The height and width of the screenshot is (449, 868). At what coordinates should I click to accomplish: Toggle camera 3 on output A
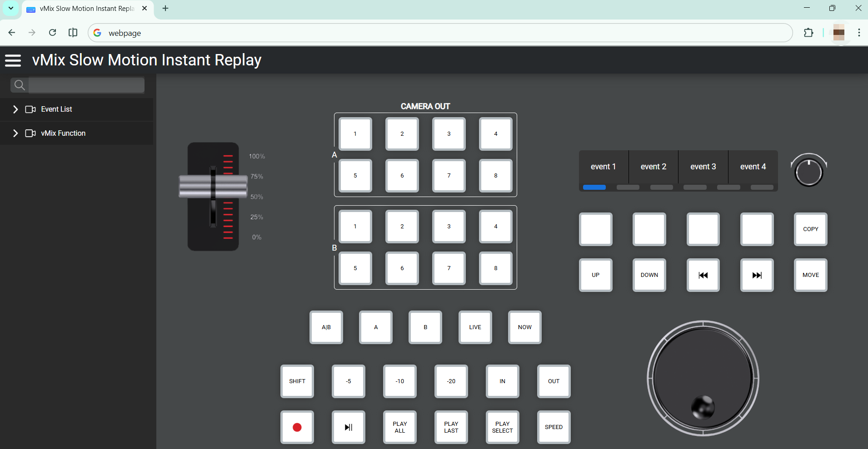tap(448, 133)
